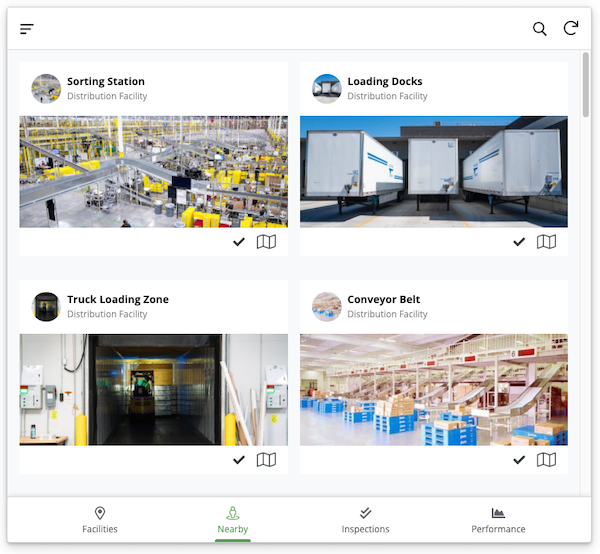Click Distribution Facility under Truck Loading Zone

pos(107,314)
